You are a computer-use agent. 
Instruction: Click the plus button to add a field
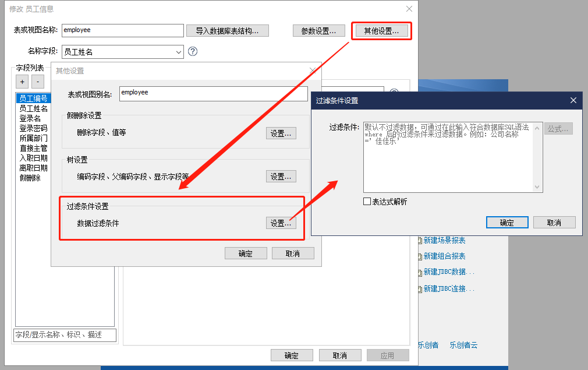[x=22, y=82]
